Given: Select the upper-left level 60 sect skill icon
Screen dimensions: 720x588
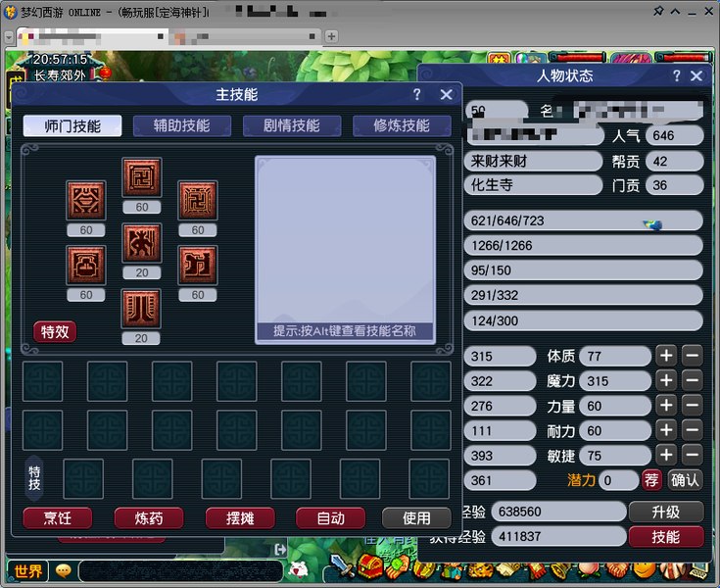Looking at the screenshot, I should click(86, 200).
